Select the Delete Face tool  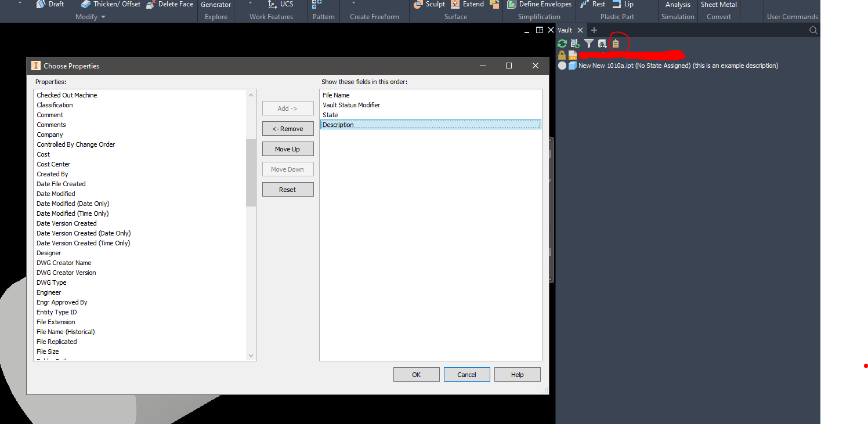[x=169, y=4]
